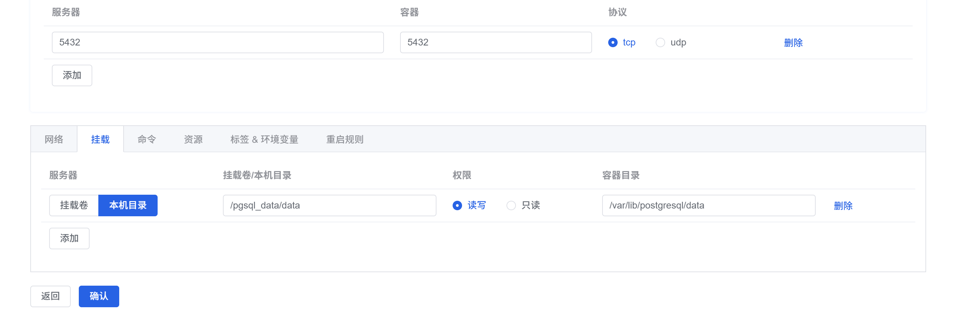980x318 pixels.
Task: Select the tcp protocol radio button
Action: coord(613,42)
